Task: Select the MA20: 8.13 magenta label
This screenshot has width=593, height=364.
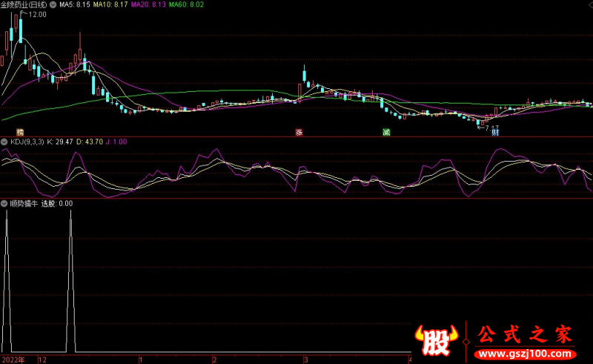Action: tap(150, 4)
